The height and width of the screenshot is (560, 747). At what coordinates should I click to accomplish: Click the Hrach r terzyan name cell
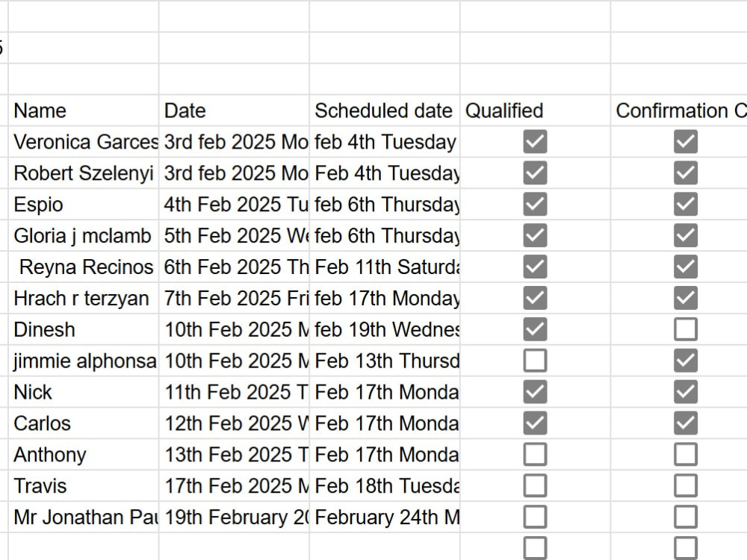(84, 298)
